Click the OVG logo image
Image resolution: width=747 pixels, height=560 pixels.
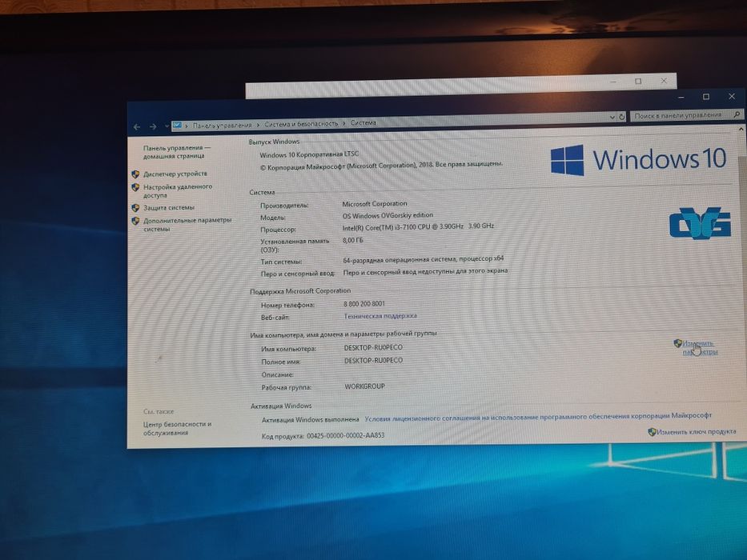tap(700, 223)
